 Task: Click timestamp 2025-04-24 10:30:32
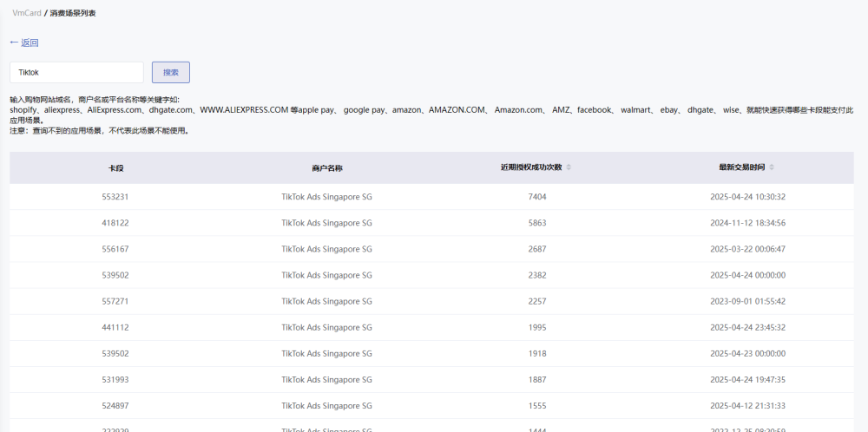[x=748, y=197]
